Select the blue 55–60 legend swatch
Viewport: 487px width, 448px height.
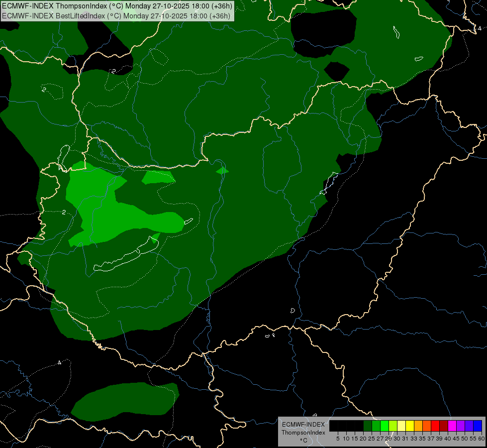pos(478,426)
